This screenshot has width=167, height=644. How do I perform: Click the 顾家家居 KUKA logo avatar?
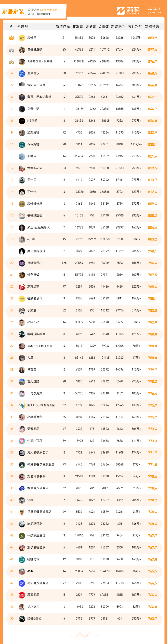pyautogui.click(x=22, y=595)
